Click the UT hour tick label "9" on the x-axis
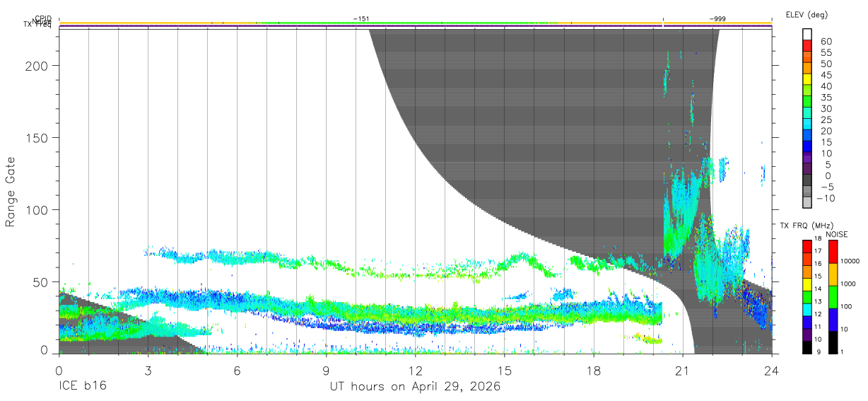This screenshot has width=868, height=401. (326, 370)
